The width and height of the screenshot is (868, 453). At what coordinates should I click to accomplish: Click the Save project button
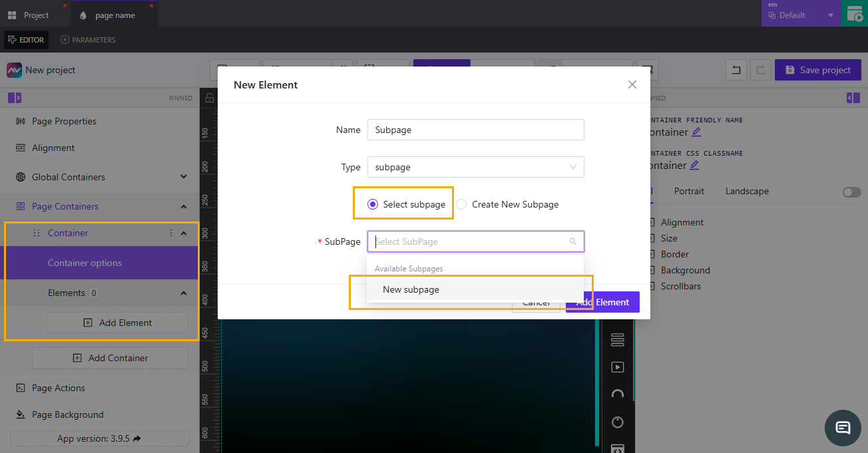pos(817,70)
